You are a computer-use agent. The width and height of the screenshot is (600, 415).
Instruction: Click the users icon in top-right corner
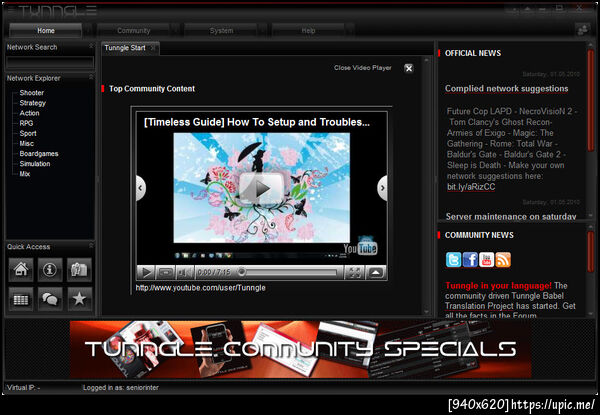(x=583, y=30)
